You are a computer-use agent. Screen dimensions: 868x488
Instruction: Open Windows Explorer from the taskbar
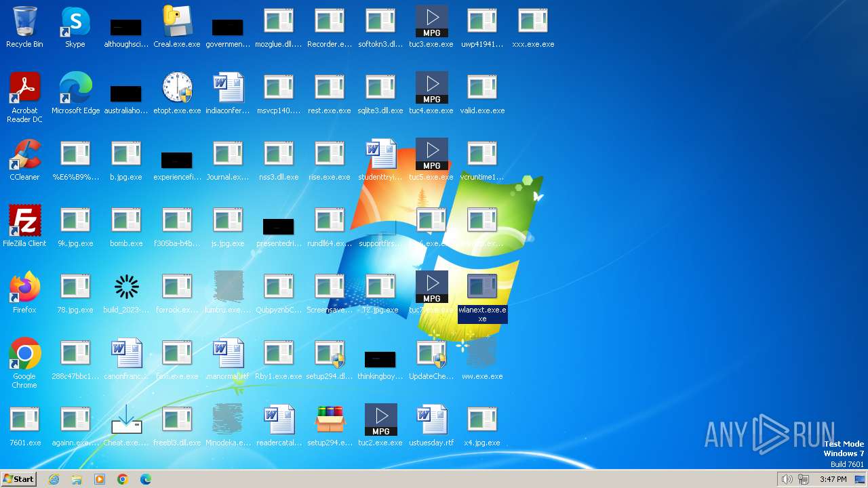[77, 479]
